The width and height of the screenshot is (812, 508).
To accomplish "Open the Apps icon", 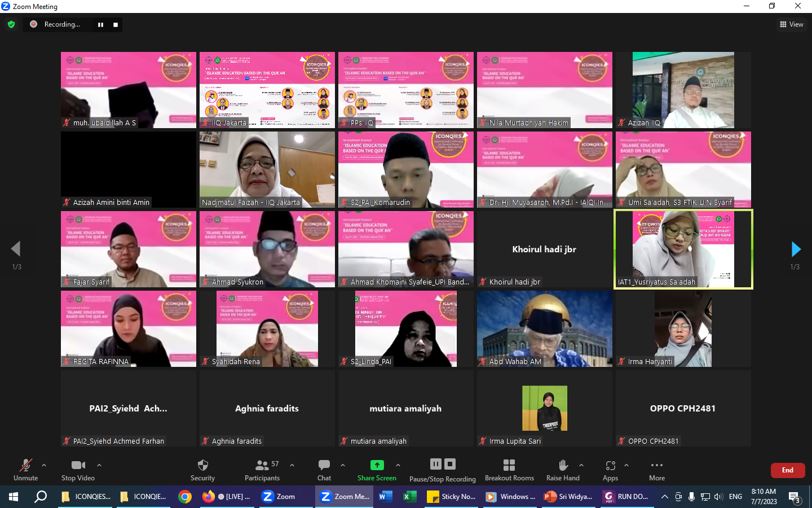I will pyautogui.click(x=610, y=465).
